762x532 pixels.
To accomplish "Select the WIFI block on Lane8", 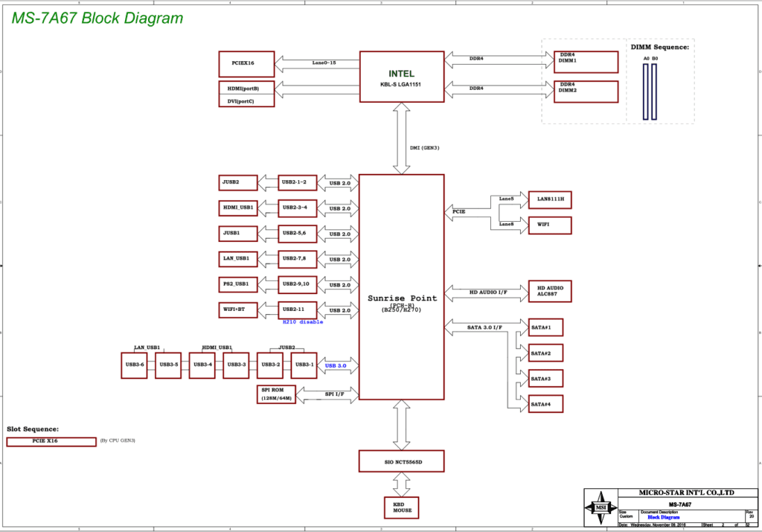I will pos(550,225).
